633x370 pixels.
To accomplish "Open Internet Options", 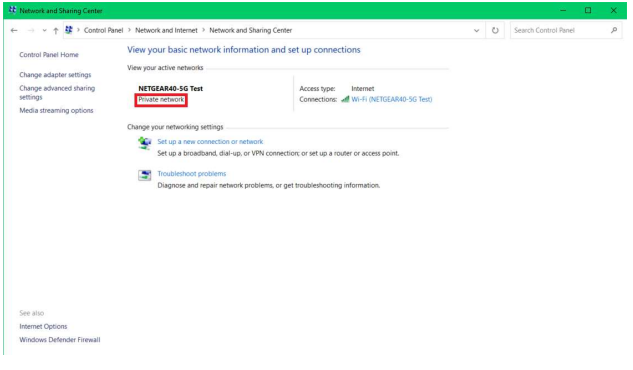I will point(43,326).
